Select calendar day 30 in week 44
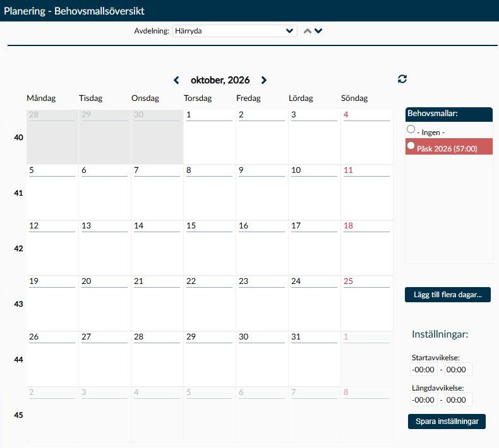The height and width of the screenshot is (448, 499). point(262,359)
